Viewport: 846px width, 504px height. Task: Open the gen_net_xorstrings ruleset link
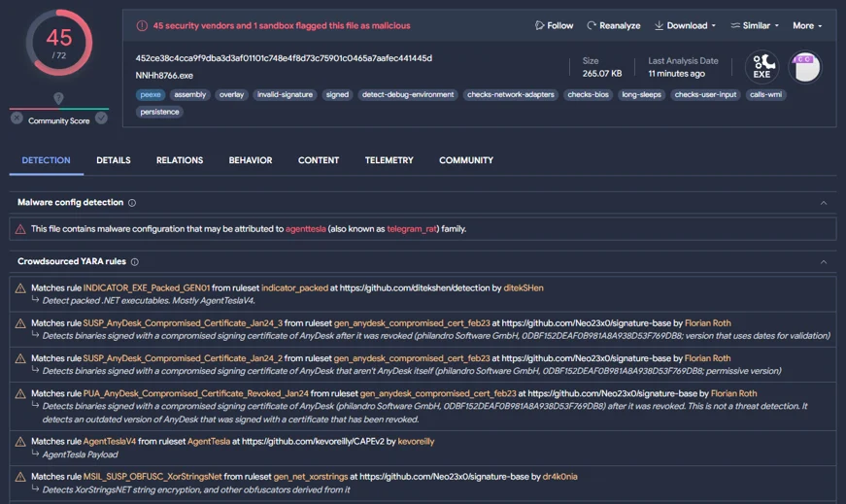pyautogui.click(x=311, y=476)
